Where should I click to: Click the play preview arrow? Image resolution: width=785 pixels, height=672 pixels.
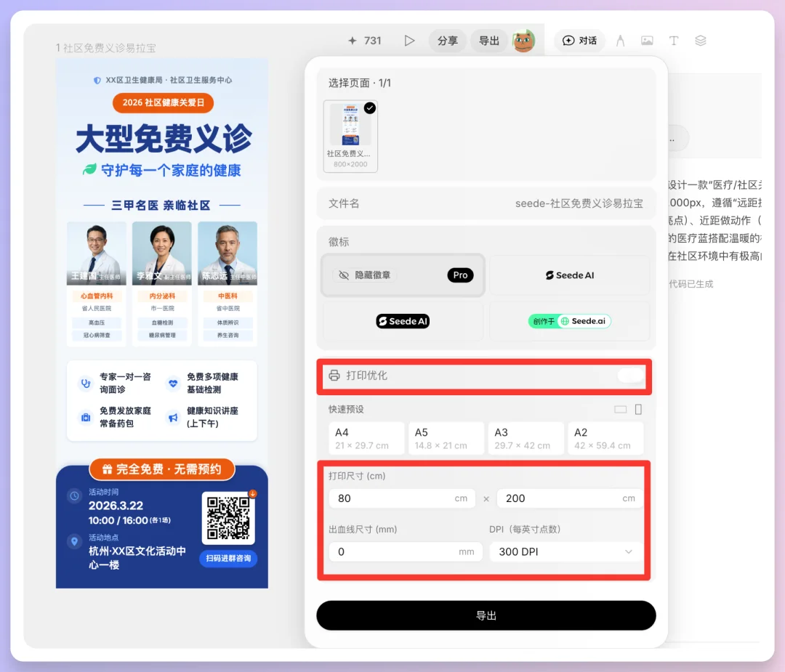409,41
